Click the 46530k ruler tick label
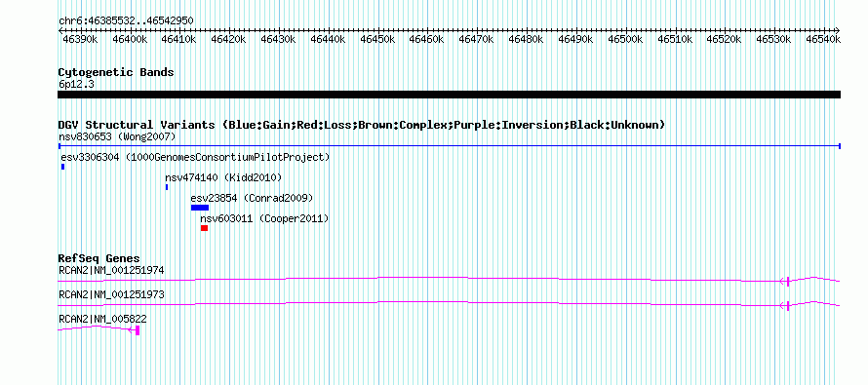 (x=773, y=39)
